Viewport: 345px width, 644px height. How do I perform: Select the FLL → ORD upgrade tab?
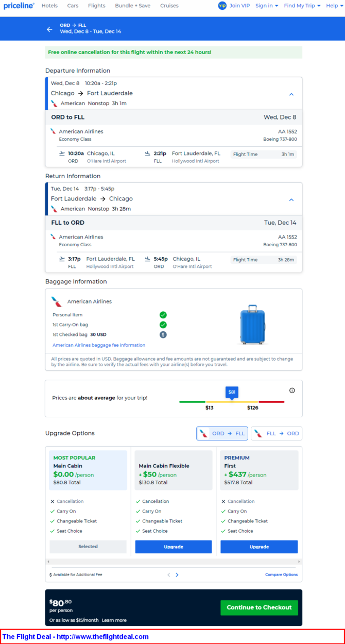(277, 433)
